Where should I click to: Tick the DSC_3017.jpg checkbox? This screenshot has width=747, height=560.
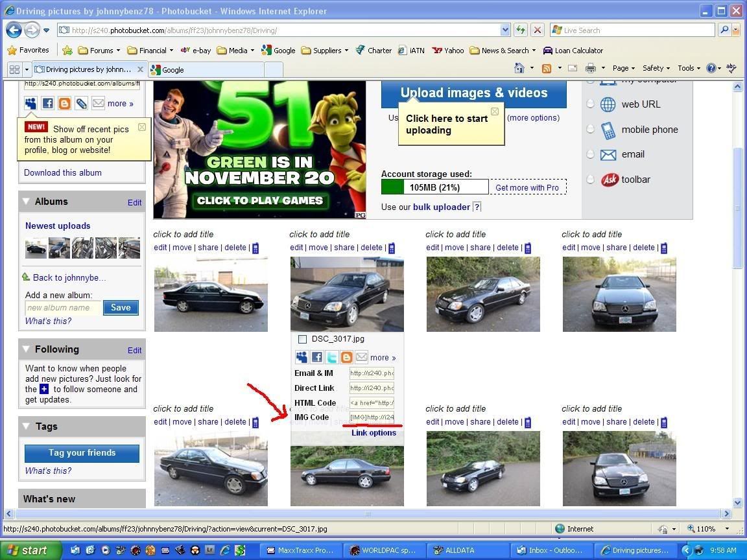tap(302, 340)
